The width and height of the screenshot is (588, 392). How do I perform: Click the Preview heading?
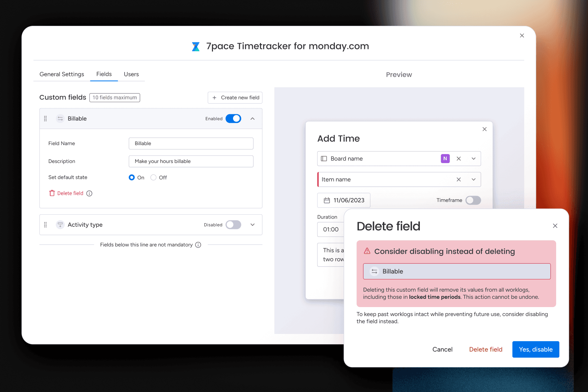pyautogui.click(x=399, y=75)
